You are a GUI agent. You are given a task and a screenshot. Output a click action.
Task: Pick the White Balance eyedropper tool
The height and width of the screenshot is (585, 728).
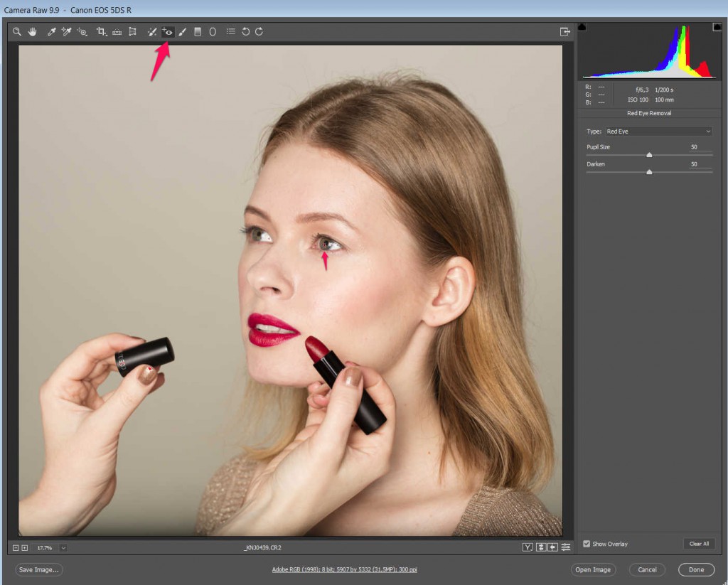coord(51,32)
